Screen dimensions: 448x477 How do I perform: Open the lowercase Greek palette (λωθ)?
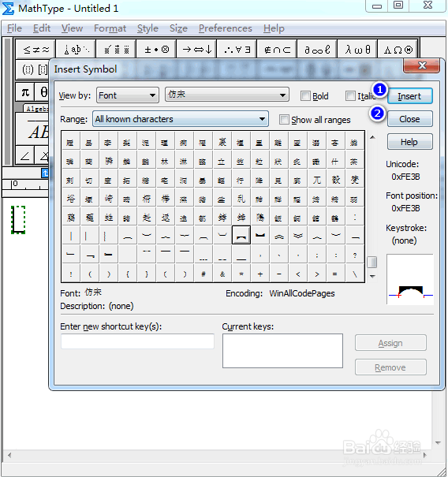point(357,50)
